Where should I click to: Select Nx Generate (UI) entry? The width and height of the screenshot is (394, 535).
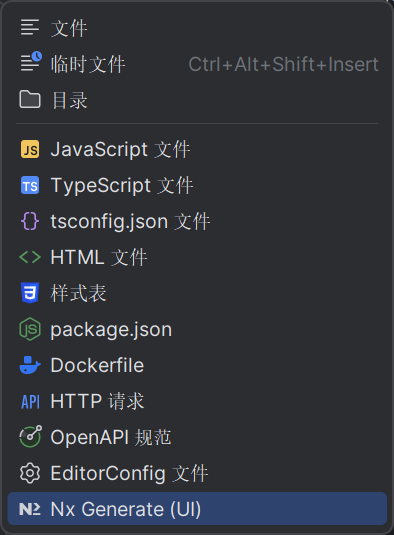coord(197,509)
